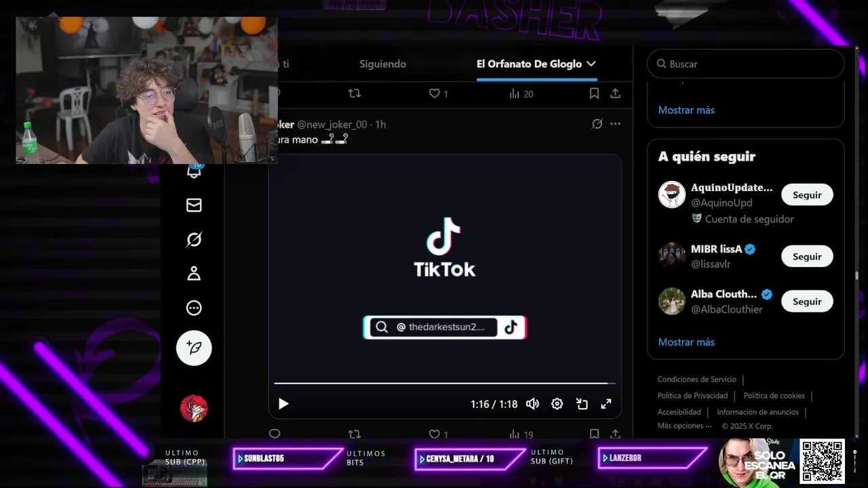Image resolution: width=868 pixels, height=488 pixels.
Task: Bookmark the new_joker_00 post
Action: pyautogui.click(x=594, y=434)
